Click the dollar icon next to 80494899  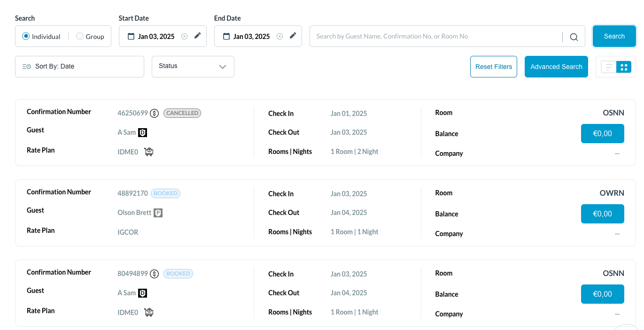click(154, 274)
